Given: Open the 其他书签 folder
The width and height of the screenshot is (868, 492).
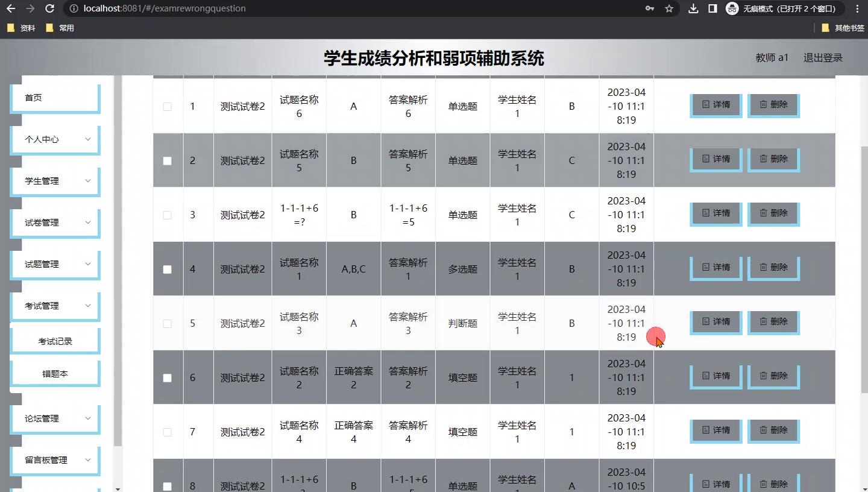Looking at the screenshot, I should 843,28.
